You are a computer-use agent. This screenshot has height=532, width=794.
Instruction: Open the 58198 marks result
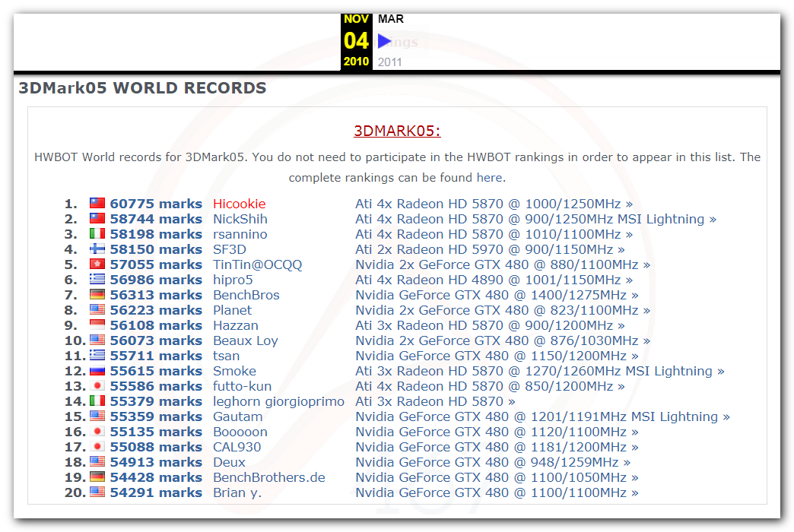click(156, 234)
